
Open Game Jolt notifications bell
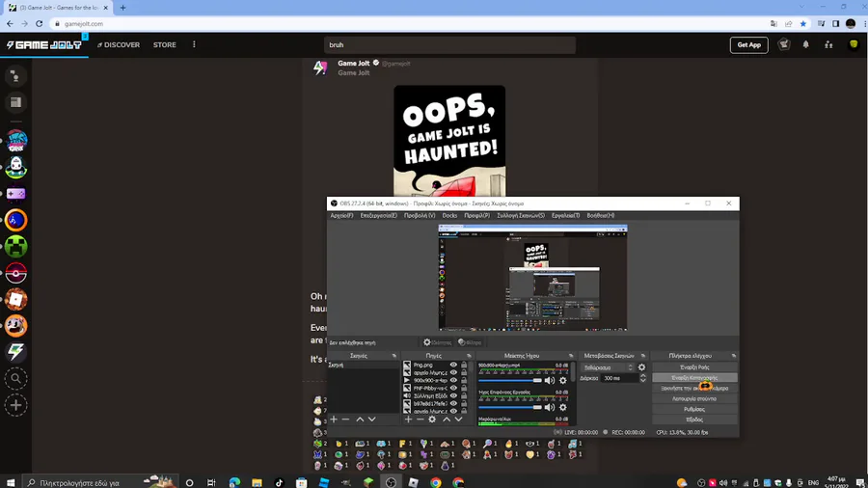(x=806, y=44)
